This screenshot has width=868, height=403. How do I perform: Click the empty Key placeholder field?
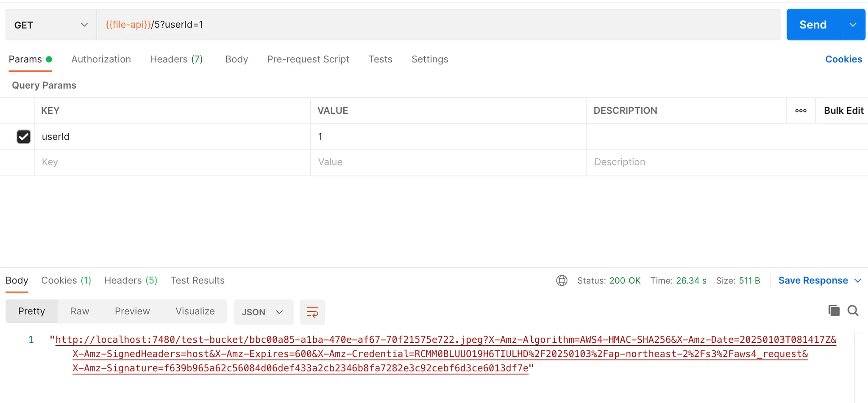pos(172,162)
